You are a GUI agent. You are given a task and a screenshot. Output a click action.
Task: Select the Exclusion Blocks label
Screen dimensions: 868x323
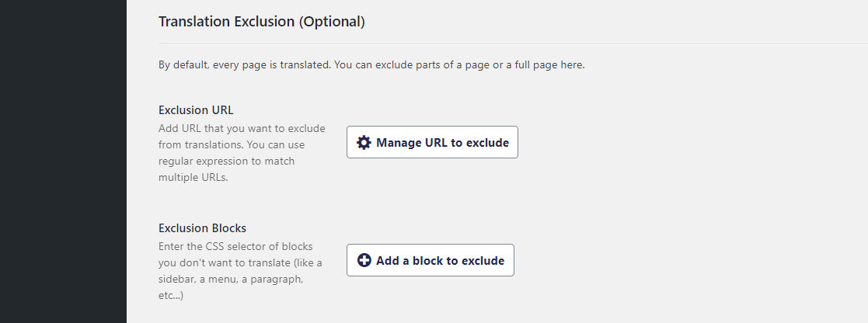click(x=202, y=228)
